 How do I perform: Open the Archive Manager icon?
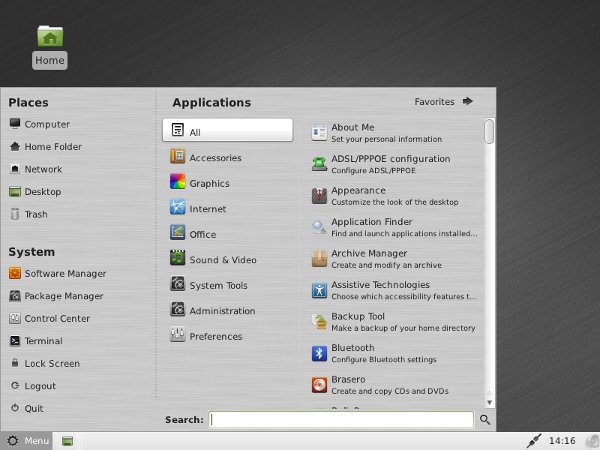tap(319, 259)
